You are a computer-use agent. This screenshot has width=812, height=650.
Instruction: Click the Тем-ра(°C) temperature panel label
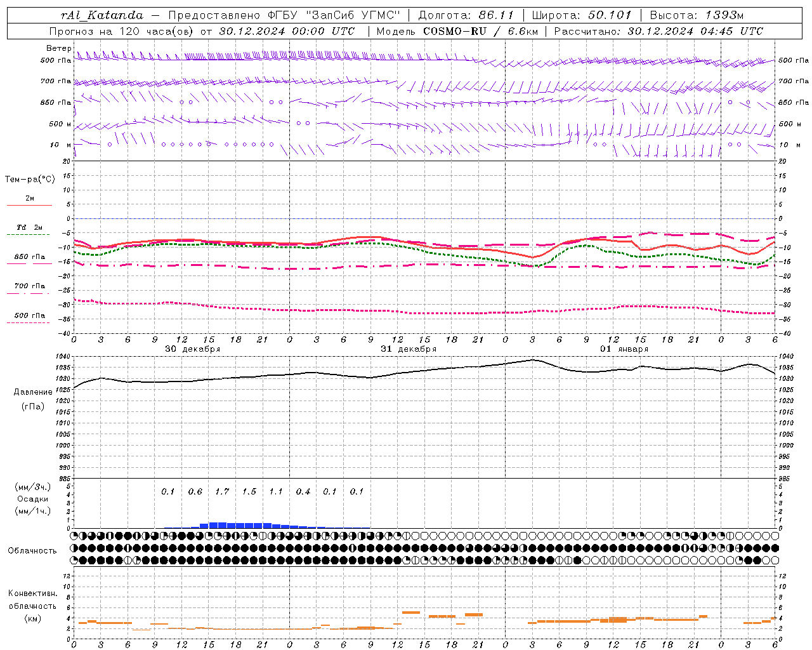(30, 180)
